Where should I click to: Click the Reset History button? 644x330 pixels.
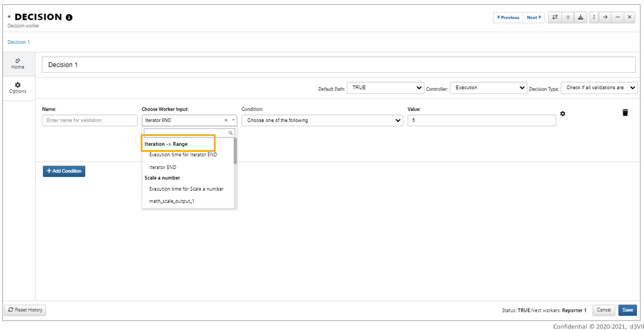pos(25,310)
